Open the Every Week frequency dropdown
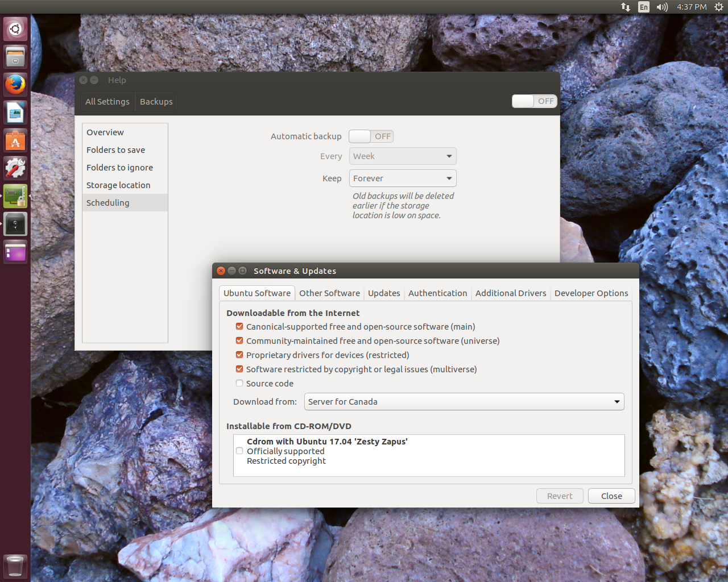 [403, 156]
